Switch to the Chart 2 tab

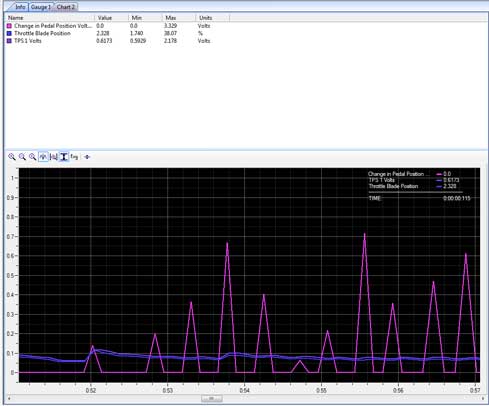click(66, 7)
